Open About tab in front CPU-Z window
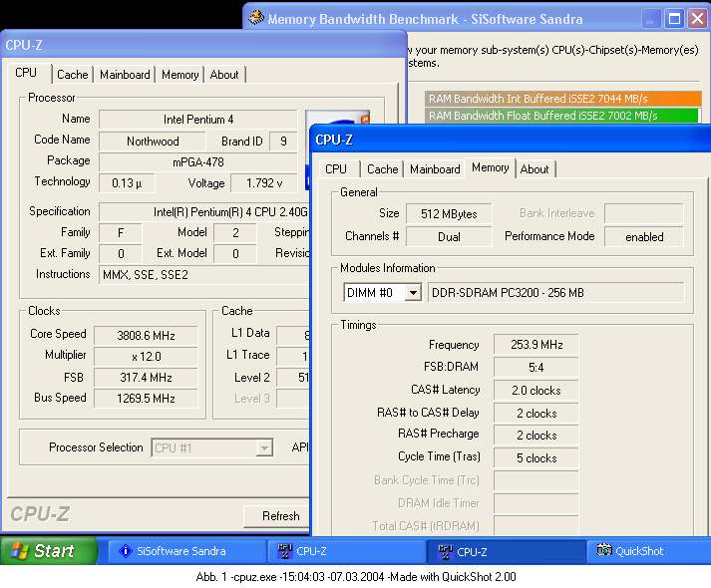The width and height of the screenshot is (711, 588). tap(534, 169)
